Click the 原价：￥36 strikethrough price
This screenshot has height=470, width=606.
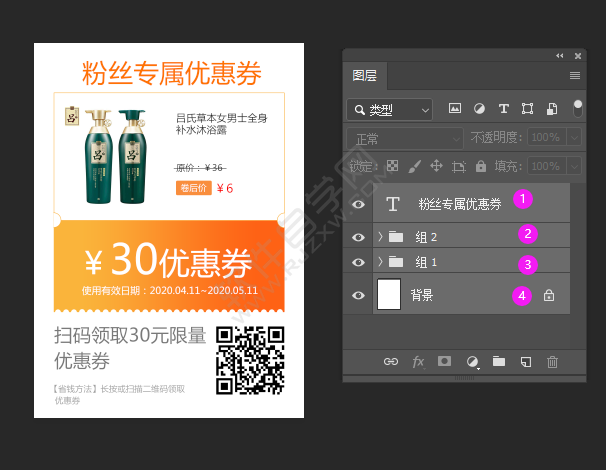(x=200, y=168)
